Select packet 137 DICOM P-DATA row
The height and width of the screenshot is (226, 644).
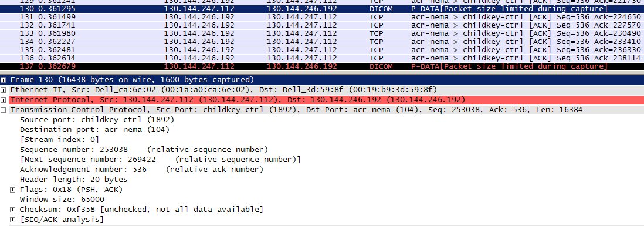[x=322, y=66]
